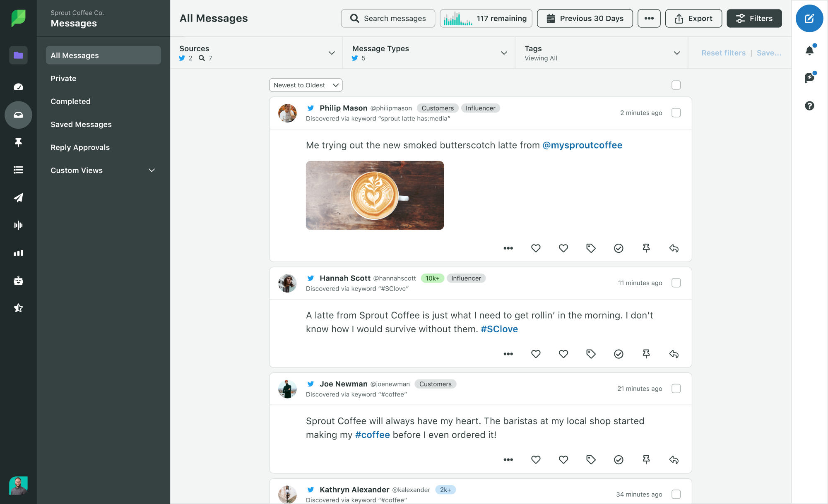The width and height of the screenshot is (828, 504).
Task: Click the Export button in the toolbar
Action: click(693, 18)
